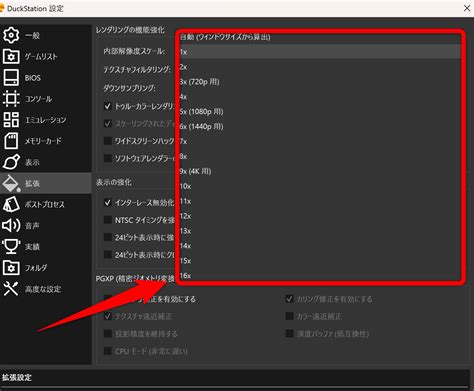Select the BIOS chip icon
Viewport: 474px width, 391px height.
pos(11,78)
